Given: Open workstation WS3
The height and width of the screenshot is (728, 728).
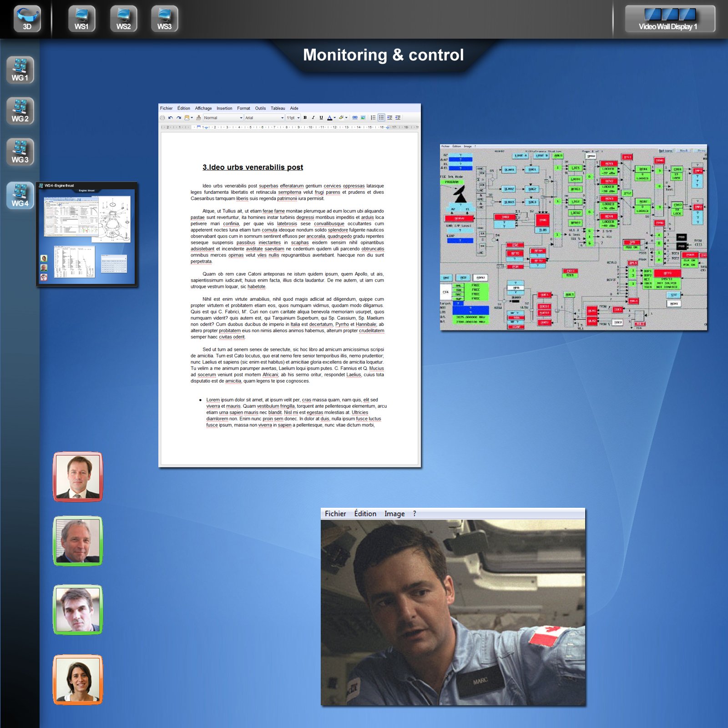Looking at the screenshot, I should (164, 19).
